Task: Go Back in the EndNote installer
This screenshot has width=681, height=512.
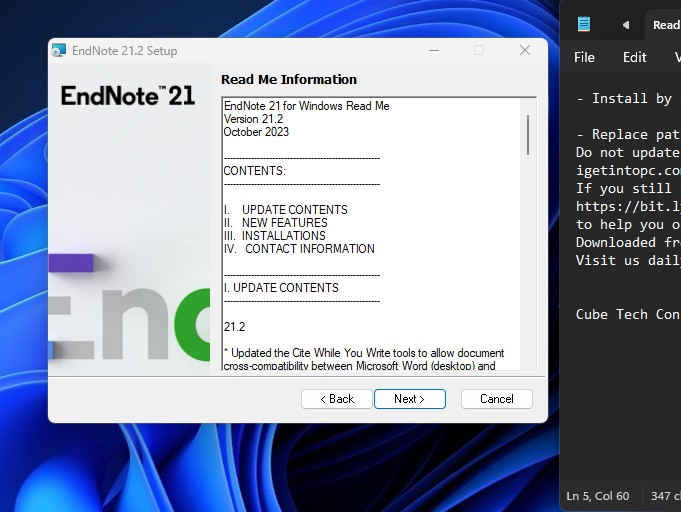Action: click(337, 399)
